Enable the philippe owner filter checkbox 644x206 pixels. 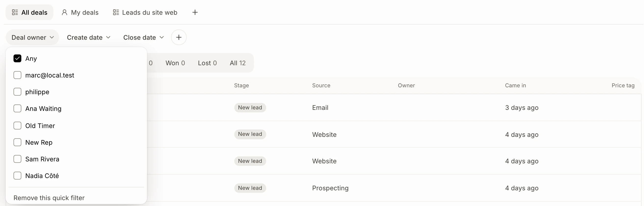pos(17,92)
